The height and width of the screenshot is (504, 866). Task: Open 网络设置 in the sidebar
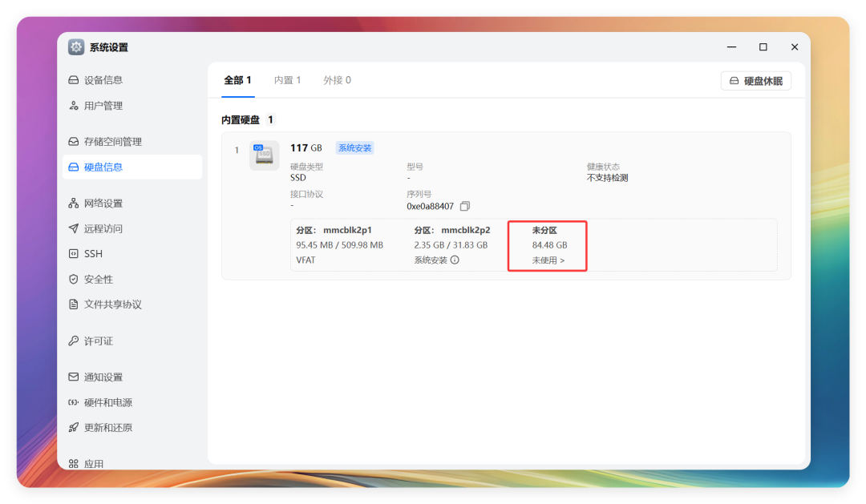click(132, 204)
